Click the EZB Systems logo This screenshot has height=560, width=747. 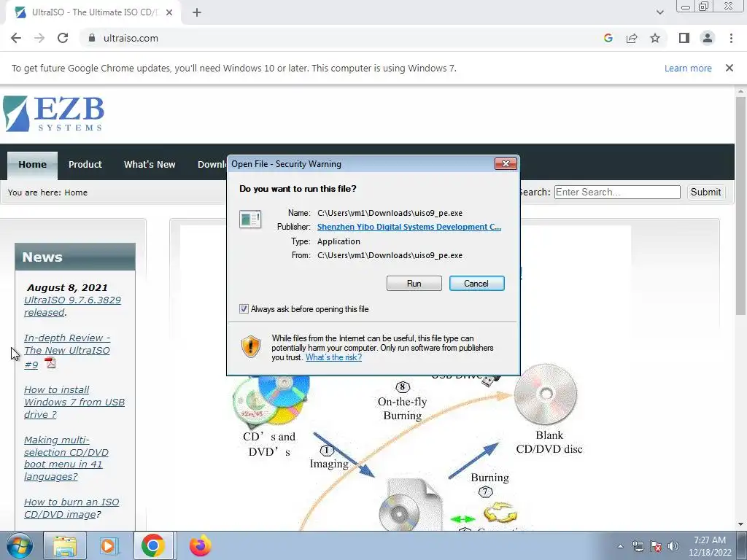tap(53, 114)
